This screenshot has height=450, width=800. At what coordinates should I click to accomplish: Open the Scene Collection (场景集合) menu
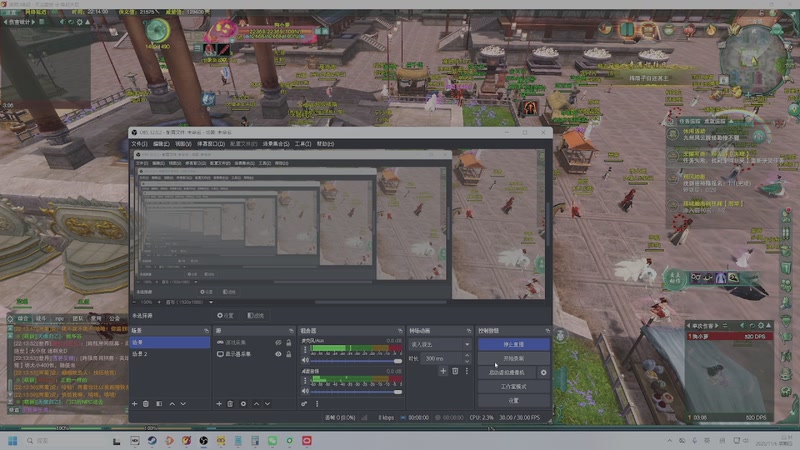tap(276, 144)
